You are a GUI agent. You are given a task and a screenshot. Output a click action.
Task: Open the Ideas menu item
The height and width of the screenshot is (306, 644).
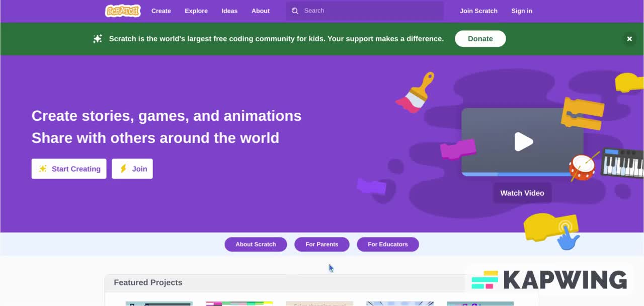229,11
